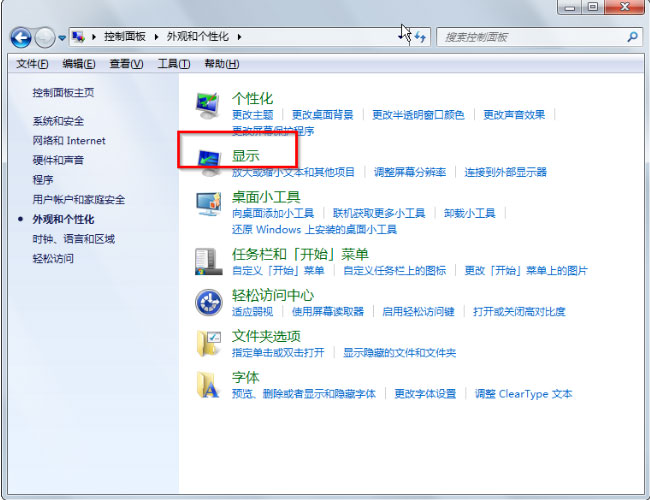650x500 pixels.
Task: Click 调整 ClearType 文本 link
Action: 523,394
